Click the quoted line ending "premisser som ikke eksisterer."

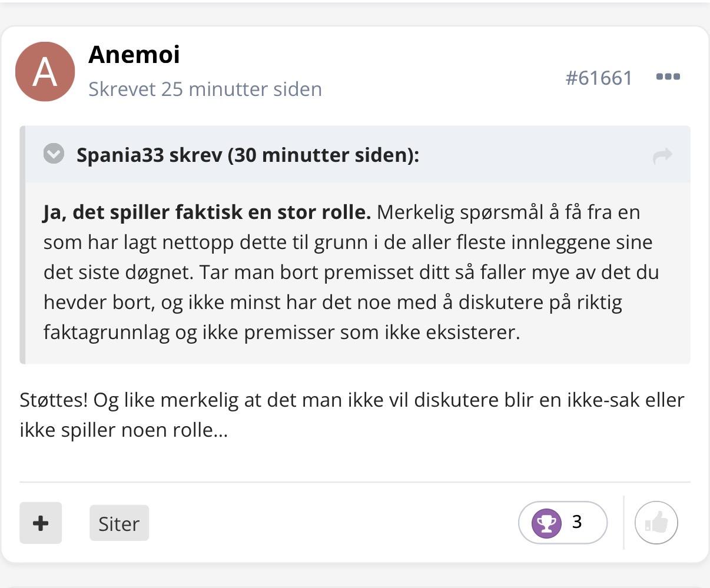(x=381, y=333)
